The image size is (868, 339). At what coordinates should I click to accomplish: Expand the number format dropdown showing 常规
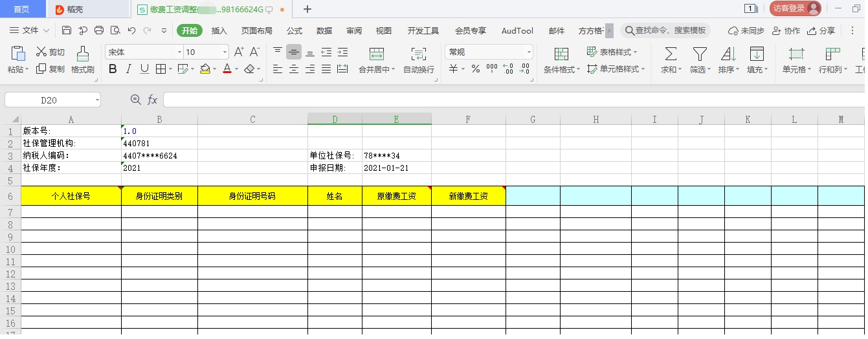pos(529,52)
